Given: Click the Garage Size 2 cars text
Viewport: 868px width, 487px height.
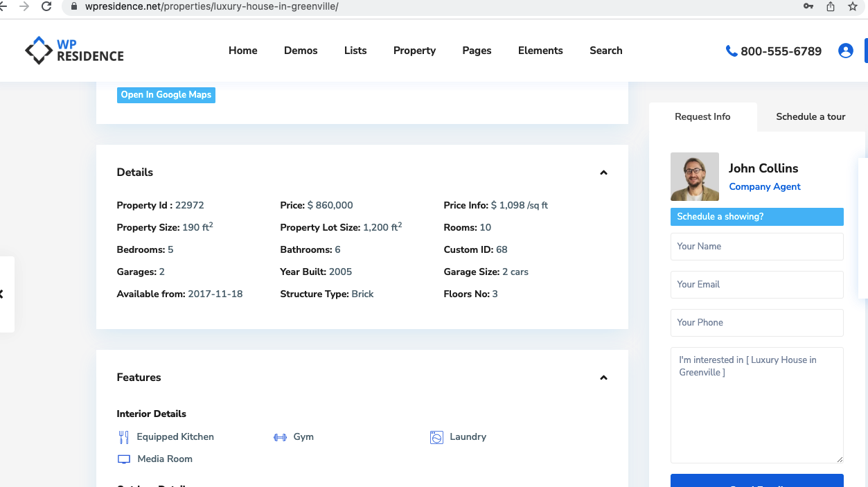Looking at the screenshot, I should pyautogui.click(x=486, y=272).
